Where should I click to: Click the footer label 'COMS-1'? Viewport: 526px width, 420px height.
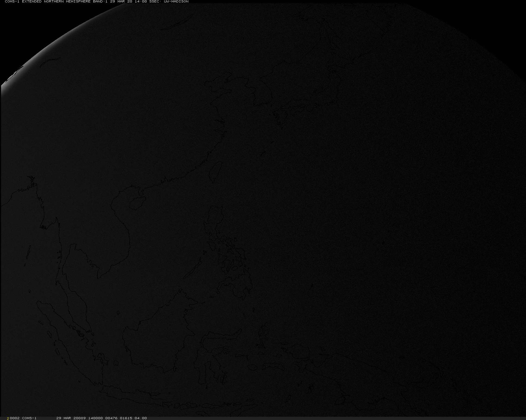(29, 418)
